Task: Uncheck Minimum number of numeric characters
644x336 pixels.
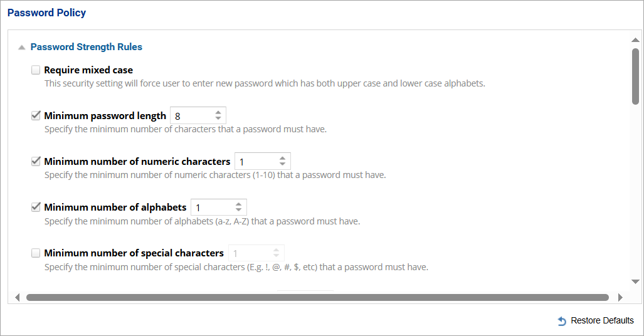Action: (36, 161)
